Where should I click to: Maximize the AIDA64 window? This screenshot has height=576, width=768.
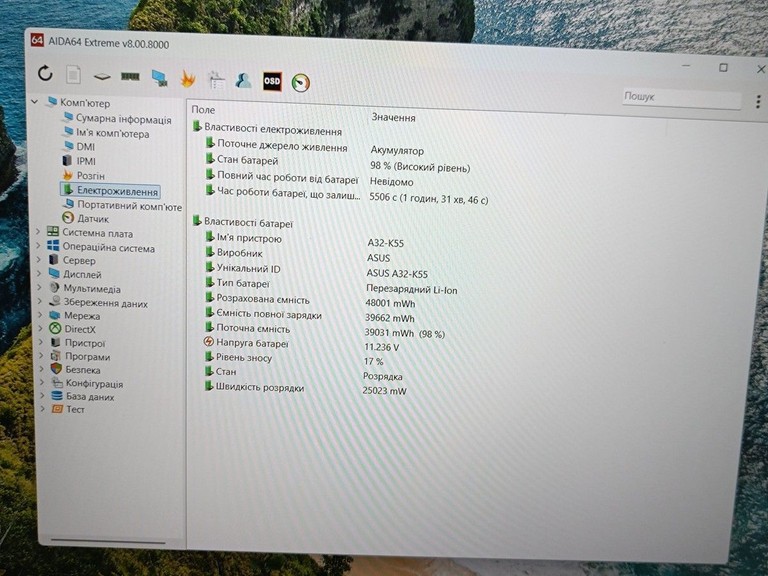pyautogui.click(x=723, y=68)
